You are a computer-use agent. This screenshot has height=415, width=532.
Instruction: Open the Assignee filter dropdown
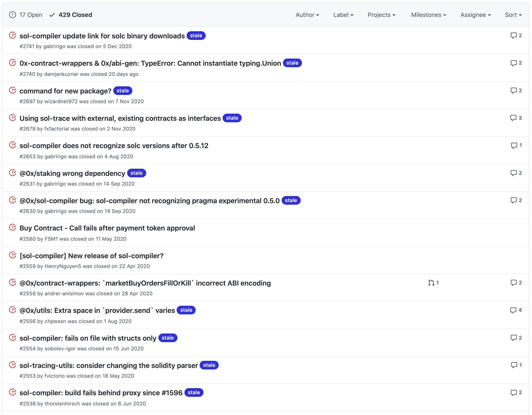(x=475, y=15)
